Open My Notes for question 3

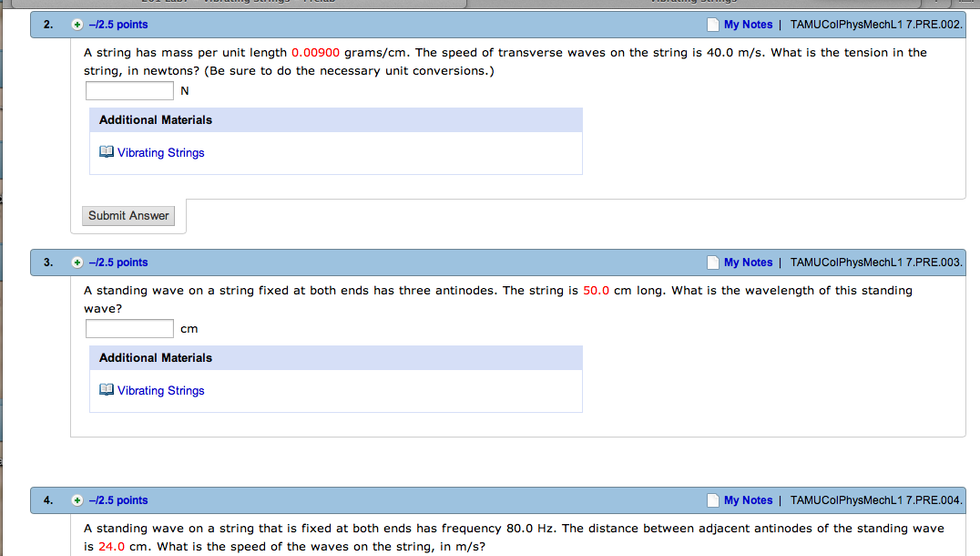[x=749, y=263]
